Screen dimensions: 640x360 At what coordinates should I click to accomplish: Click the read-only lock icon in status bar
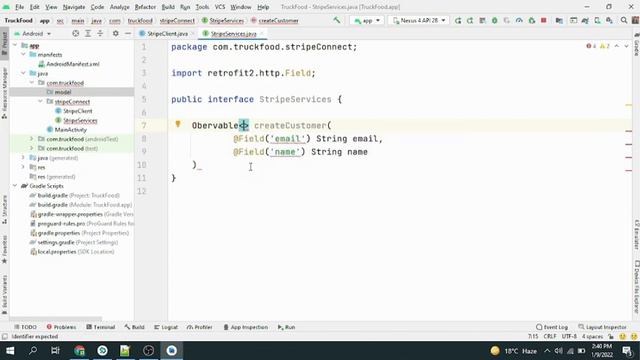(611, 337)
